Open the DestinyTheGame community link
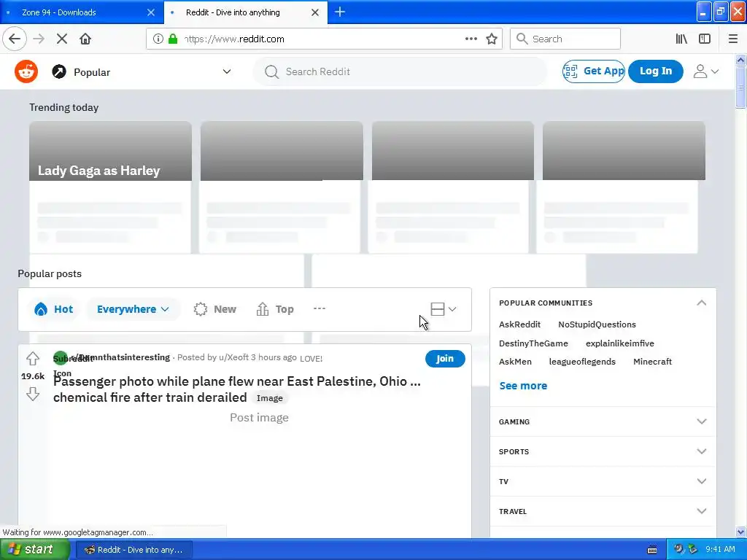This screenshot has height=560, width=747. [x=533, y=343]
